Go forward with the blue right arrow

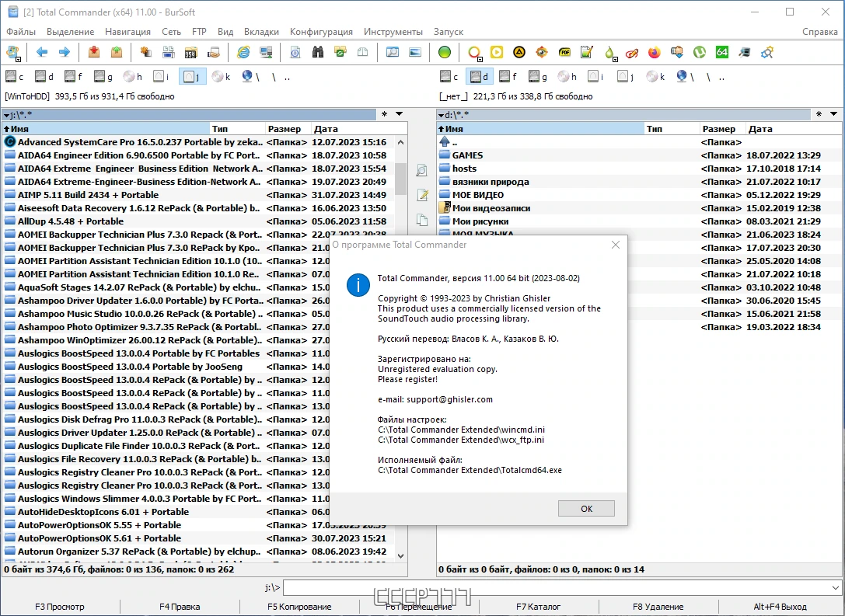[64, 52]
